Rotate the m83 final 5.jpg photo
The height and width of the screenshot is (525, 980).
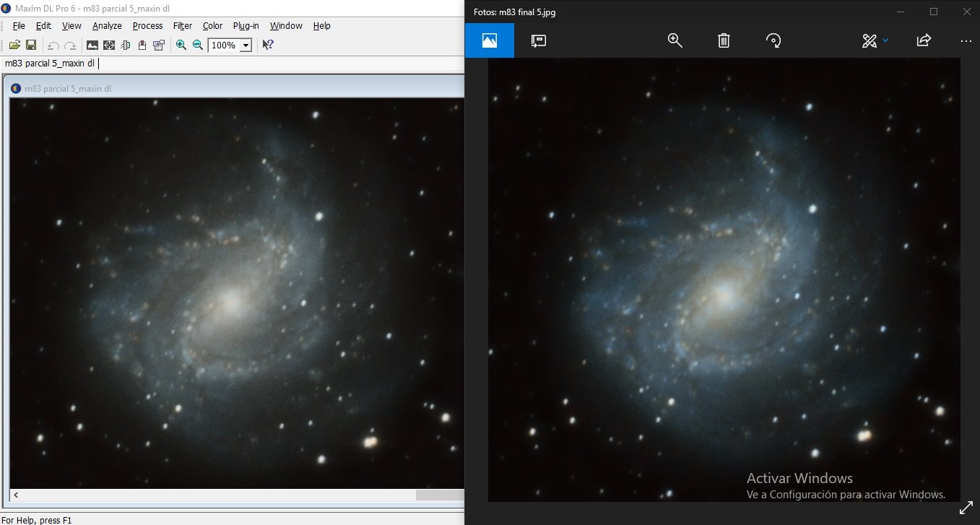[x=773, y=40]
